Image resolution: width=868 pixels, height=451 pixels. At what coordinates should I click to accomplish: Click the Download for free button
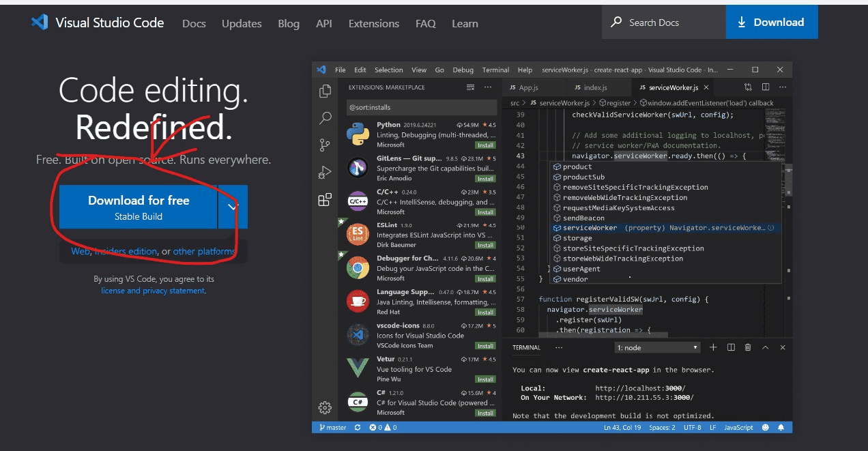click(139, 207)
